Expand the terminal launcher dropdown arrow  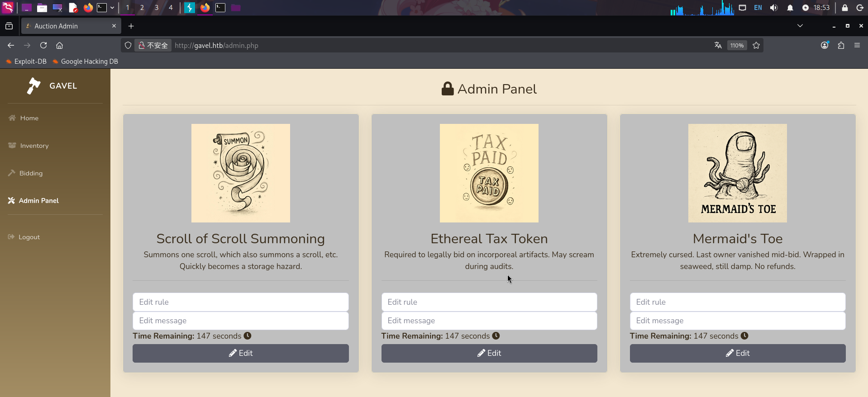(x=112, y=8)
